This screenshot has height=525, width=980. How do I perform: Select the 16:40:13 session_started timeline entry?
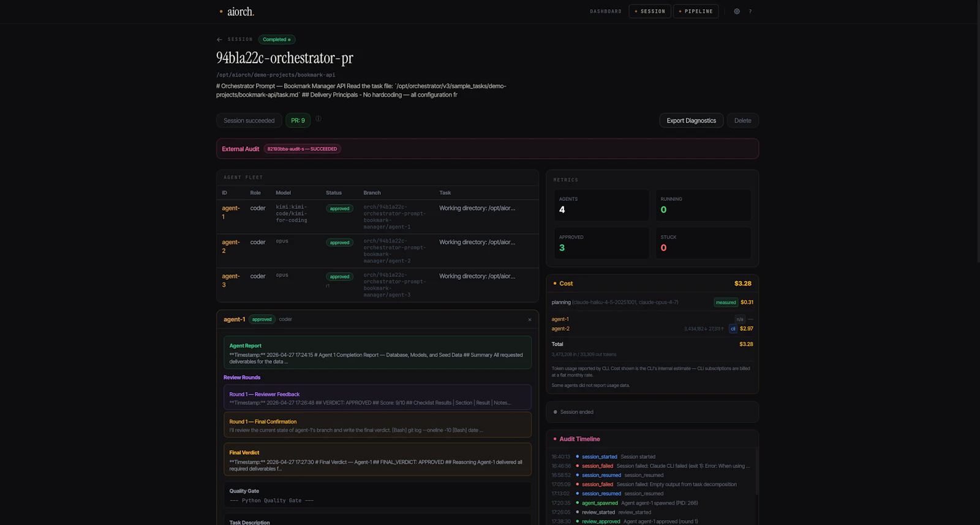pos(652,457)
